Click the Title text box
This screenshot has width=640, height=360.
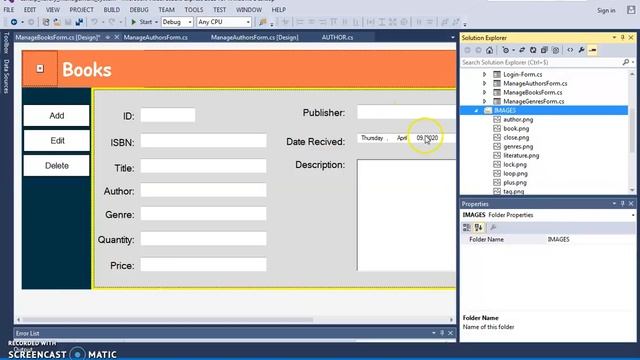204,166
